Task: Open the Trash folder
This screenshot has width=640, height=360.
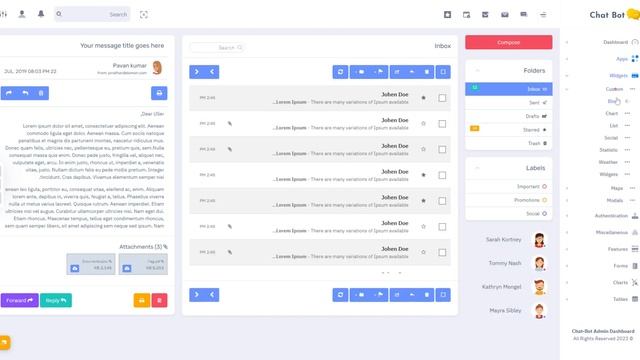Action: [509, 143]
